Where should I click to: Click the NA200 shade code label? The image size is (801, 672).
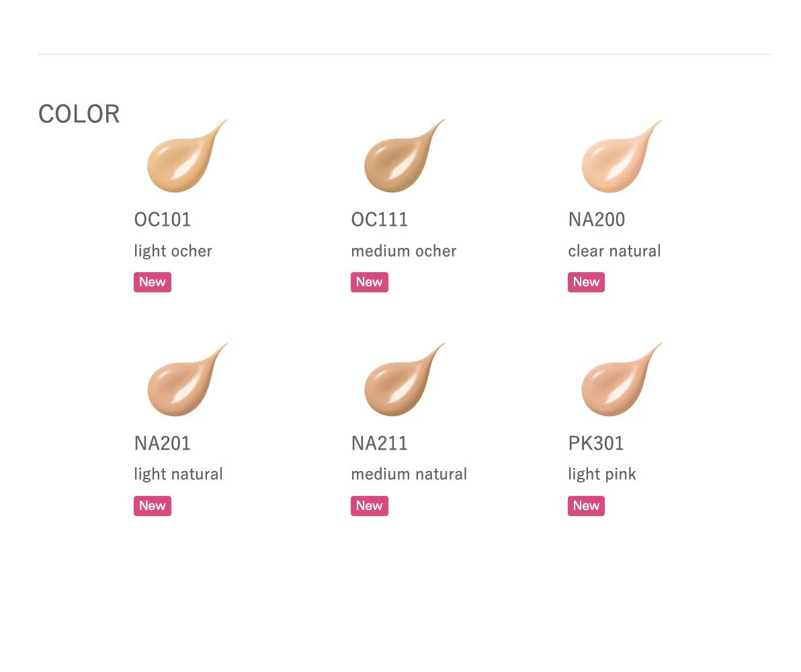pyautogui.click(x=597, y=220)
